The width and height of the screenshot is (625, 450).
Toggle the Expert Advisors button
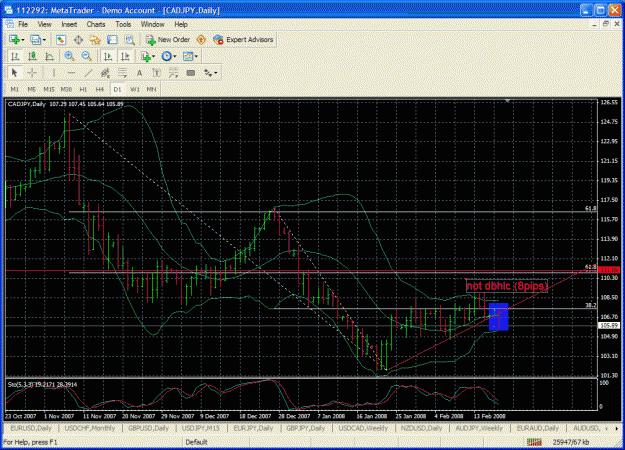coord(243,39)
